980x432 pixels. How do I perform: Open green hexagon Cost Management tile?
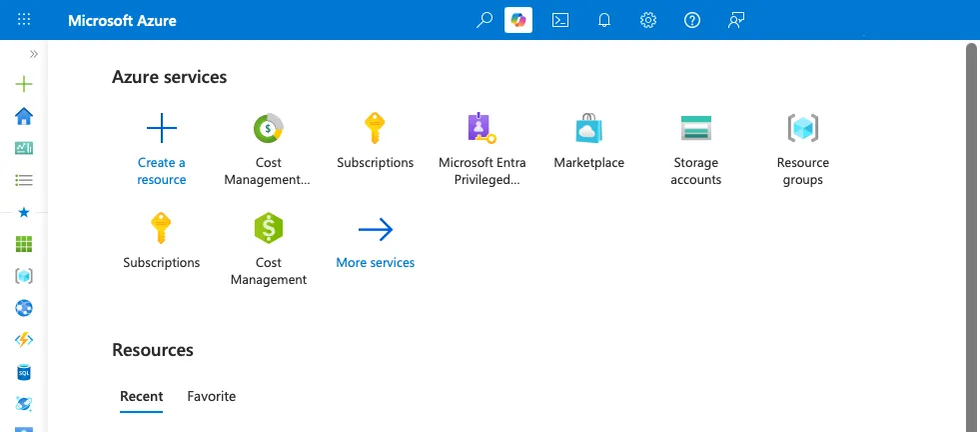click(x=268, y=249)
